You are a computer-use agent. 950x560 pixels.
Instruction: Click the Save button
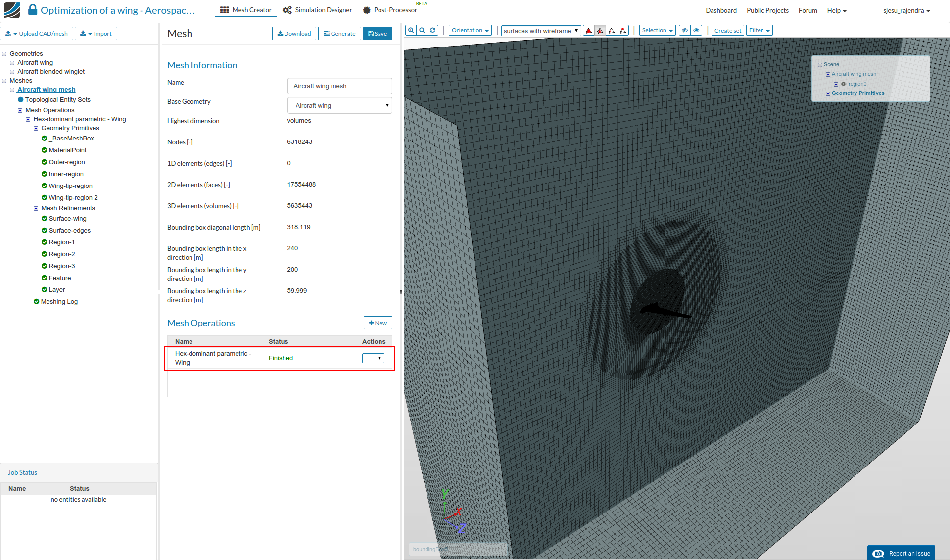coord(378,34)
